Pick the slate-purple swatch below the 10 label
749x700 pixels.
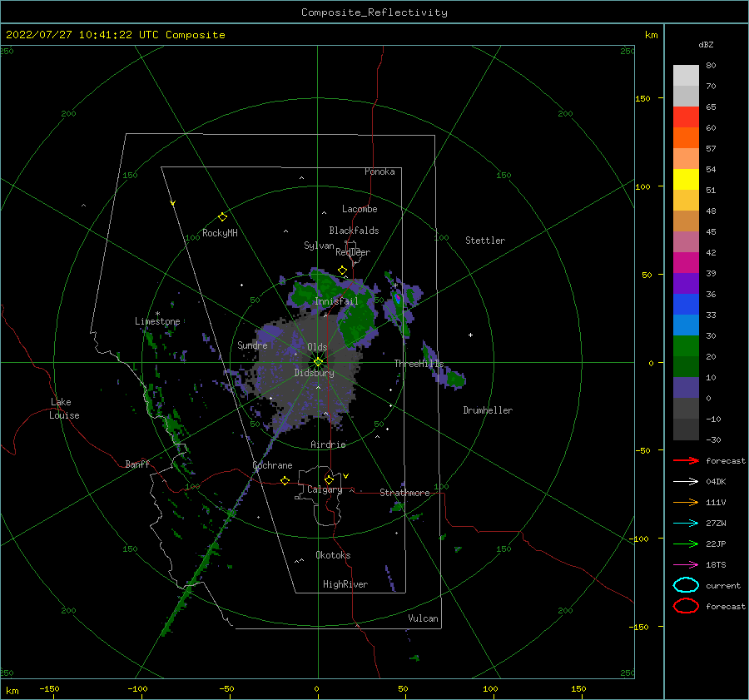pyautogui.click(x=686, y=387)
